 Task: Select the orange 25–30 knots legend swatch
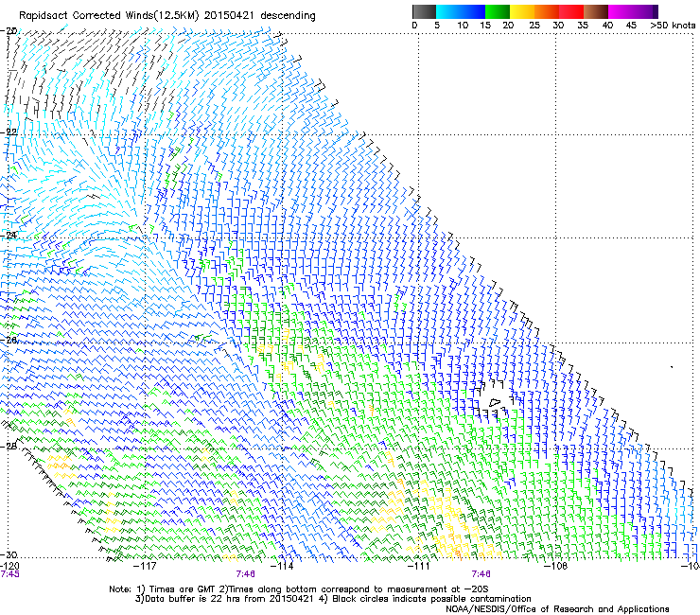[547, 11]
